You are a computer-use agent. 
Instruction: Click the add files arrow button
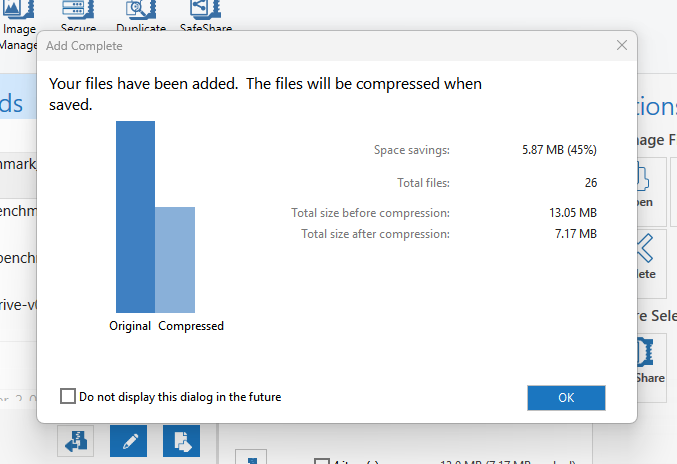(75, 440)
